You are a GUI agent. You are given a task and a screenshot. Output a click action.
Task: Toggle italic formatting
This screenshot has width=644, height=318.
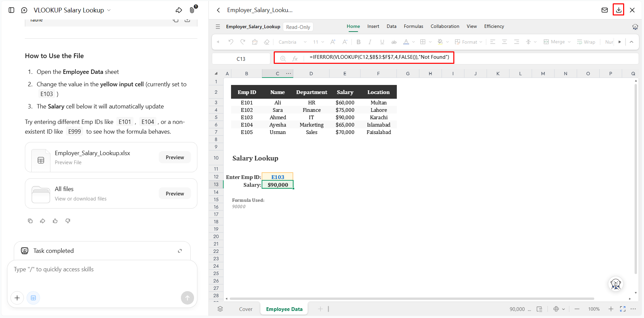[370, 42]
